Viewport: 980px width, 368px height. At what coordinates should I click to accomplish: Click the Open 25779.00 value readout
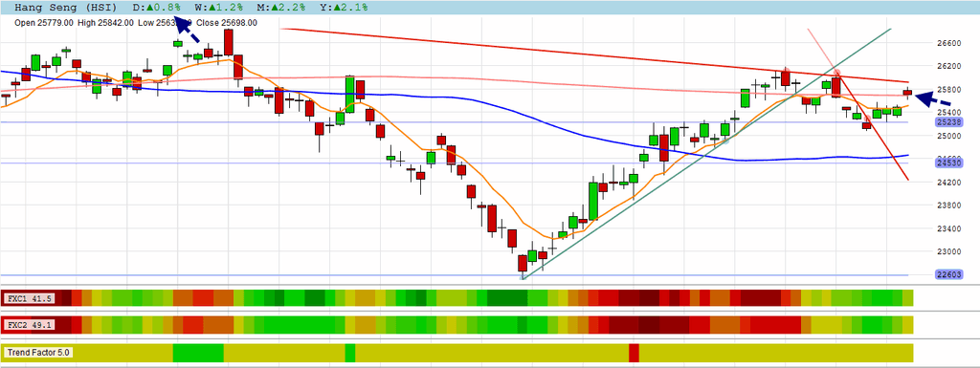pyautogui.click(x=44, y=22)
